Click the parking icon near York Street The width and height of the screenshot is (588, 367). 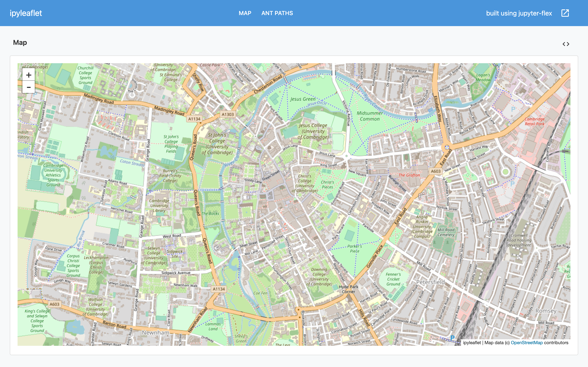(512, 184)
